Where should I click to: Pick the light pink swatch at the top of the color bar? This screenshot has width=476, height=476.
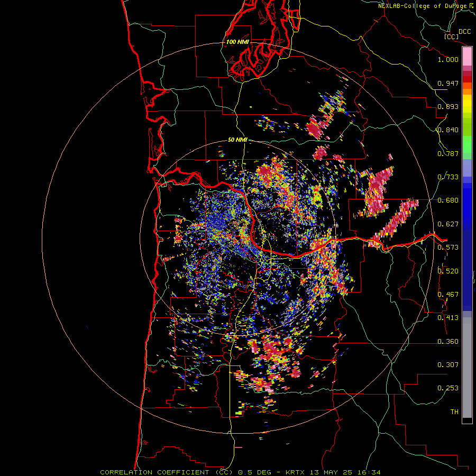click(x=467, y=57)
